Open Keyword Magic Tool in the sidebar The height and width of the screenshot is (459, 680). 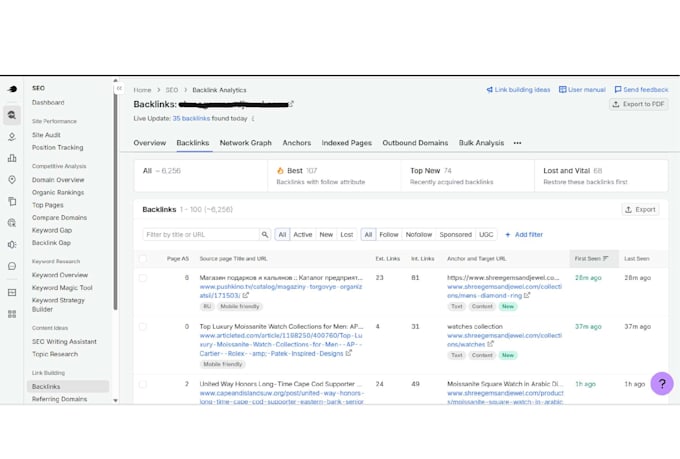(x=62, y=288)
